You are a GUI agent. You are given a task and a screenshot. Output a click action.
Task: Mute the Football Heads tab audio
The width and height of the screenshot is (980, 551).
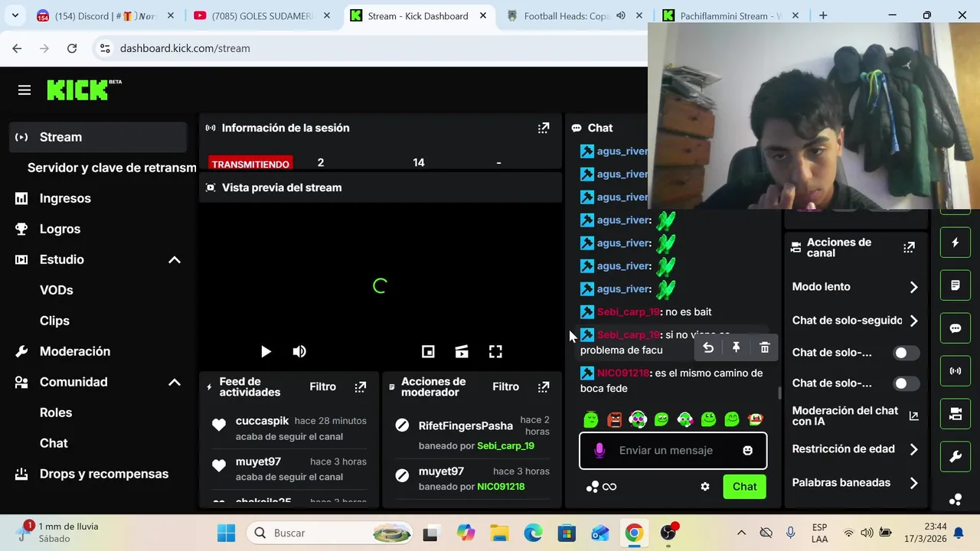(x=621, y=15)
